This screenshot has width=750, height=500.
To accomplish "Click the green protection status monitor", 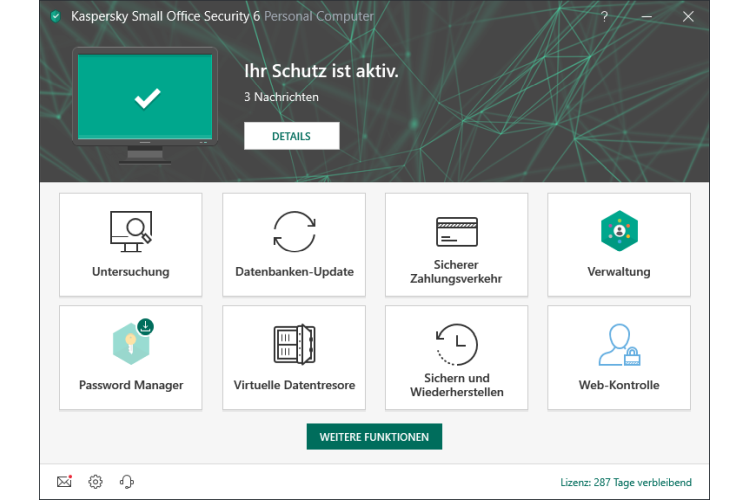I will coord(146,98).
